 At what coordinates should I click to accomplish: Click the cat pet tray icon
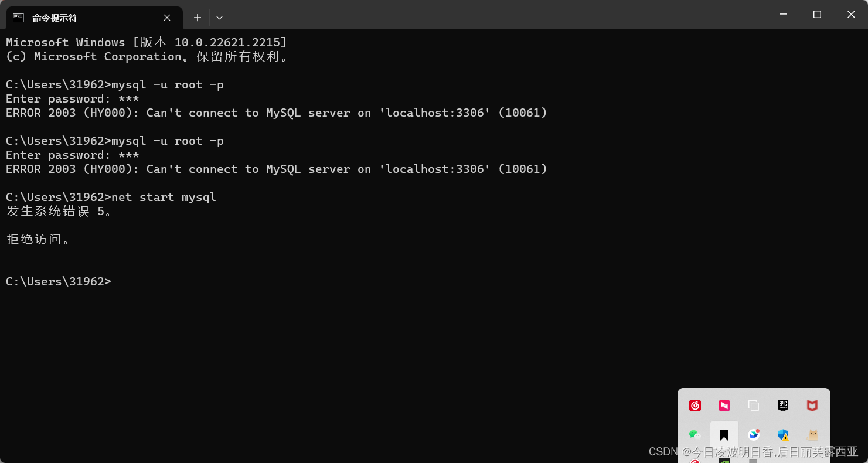(x=812, y=434)
